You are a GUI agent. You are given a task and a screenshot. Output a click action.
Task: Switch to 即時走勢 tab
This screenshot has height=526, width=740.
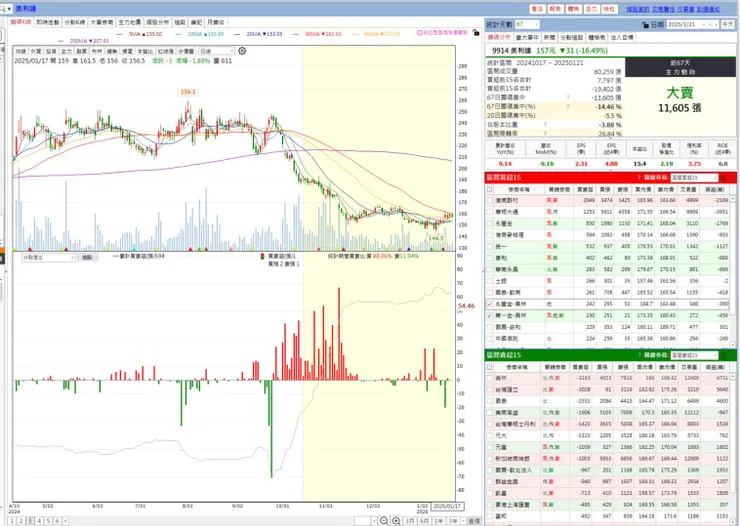pyautogui.click(x=47, y=22)
